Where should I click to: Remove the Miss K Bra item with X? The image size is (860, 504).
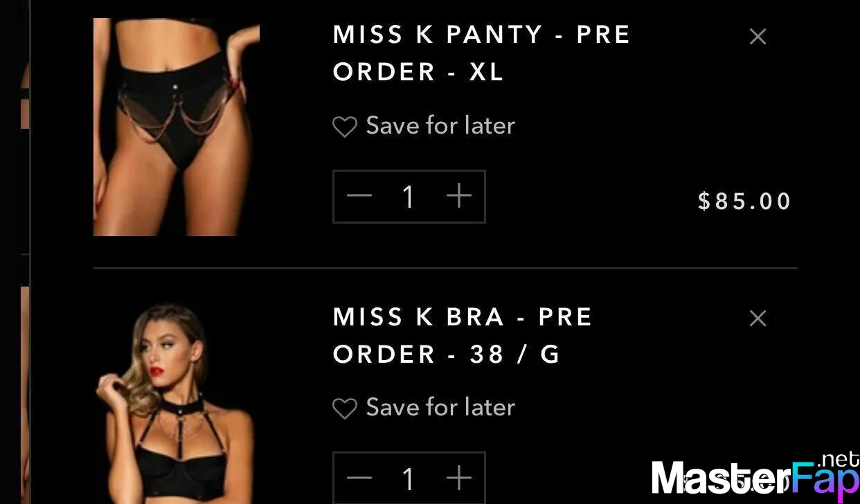point(758,318)
